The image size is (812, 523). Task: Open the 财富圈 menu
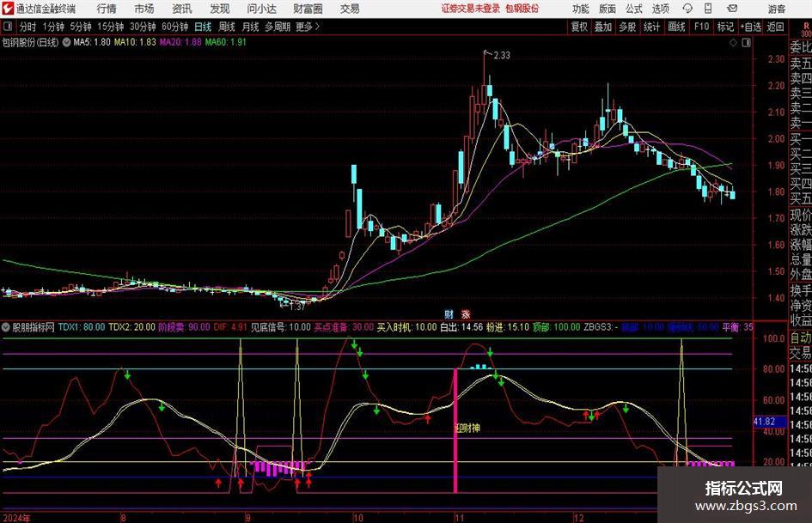[x=308, y=9]
